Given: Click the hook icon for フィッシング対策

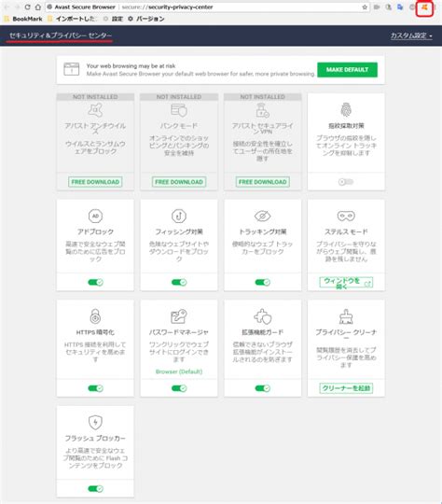Looking at the screenshot, I should click(x=179, y=216).
